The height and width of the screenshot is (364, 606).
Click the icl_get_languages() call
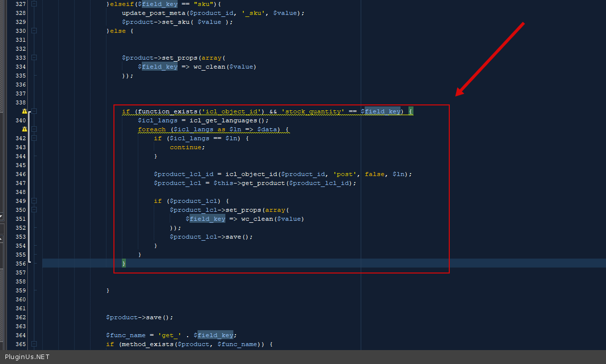[229, 120]
